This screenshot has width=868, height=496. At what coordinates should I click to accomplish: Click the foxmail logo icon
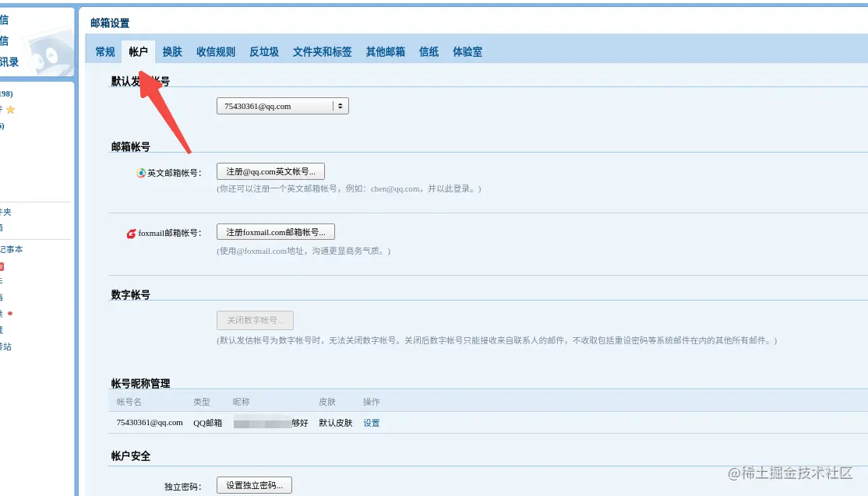click(x=131, y=234)
